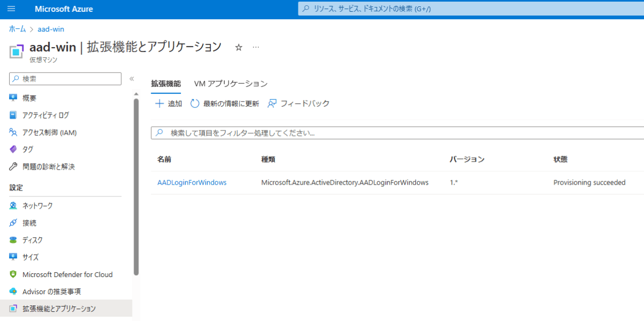Click the 仮想マシン subtitle text

[43, 60]
